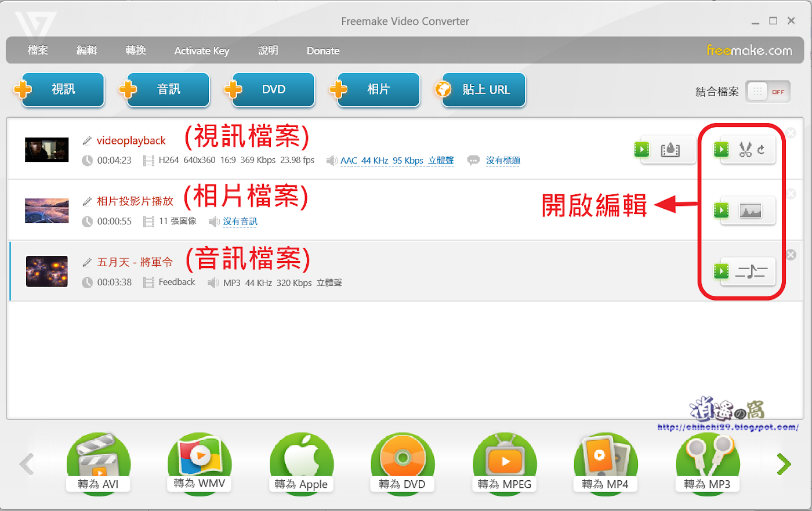Add a disc with the DVD button
Image resolution: width=812 pixels, height=511 pixels.
pyautogui.click(x=273, y=89)
